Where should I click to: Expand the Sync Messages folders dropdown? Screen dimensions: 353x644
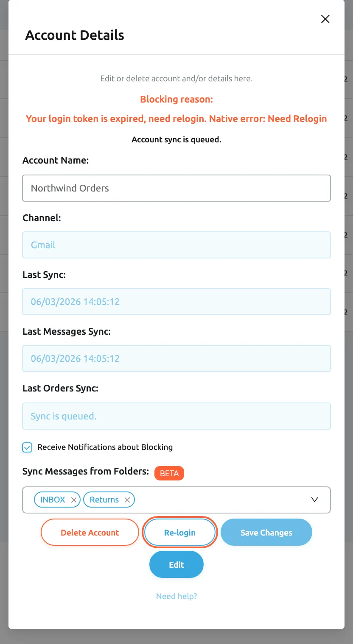[314, 500]
